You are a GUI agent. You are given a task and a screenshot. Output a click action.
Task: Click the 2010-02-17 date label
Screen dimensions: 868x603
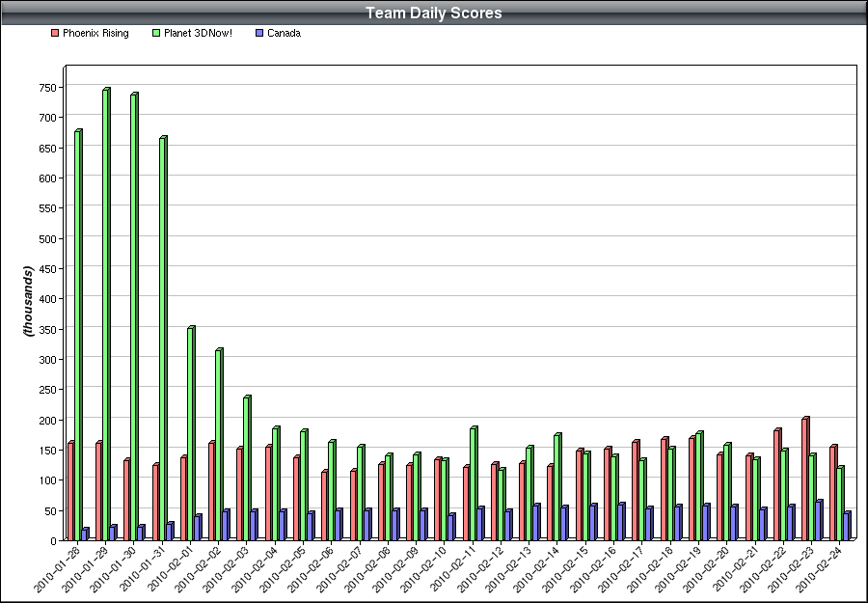point(622,568)
